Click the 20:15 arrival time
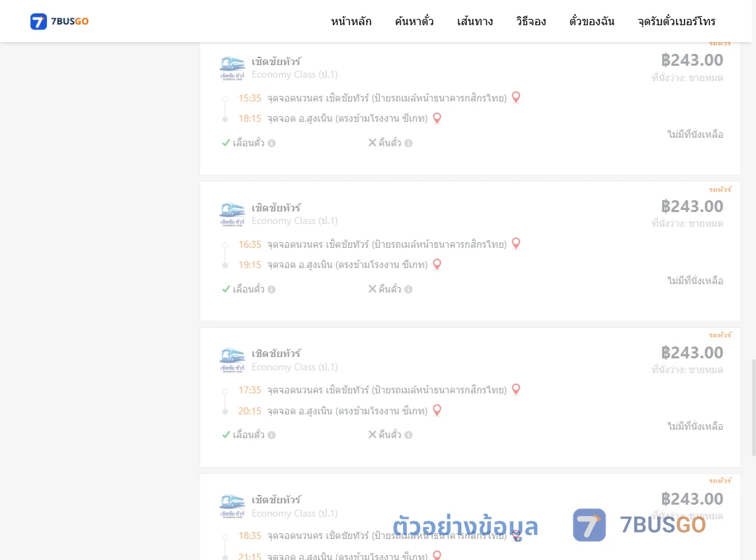756x560 pixels. [x=250, y=411]
